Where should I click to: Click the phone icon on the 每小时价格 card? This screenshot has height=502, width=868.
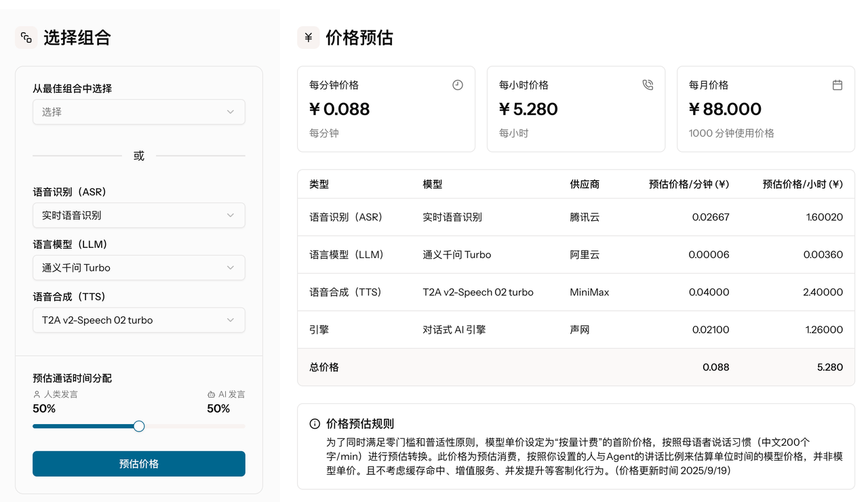(x=648, y=85)
